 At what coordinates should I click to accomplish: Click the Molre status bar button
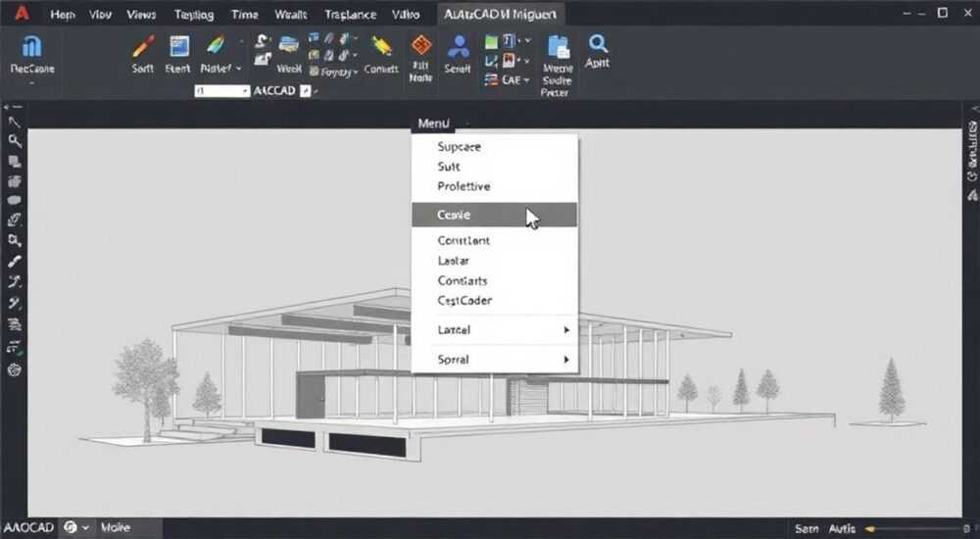point(116,528)
